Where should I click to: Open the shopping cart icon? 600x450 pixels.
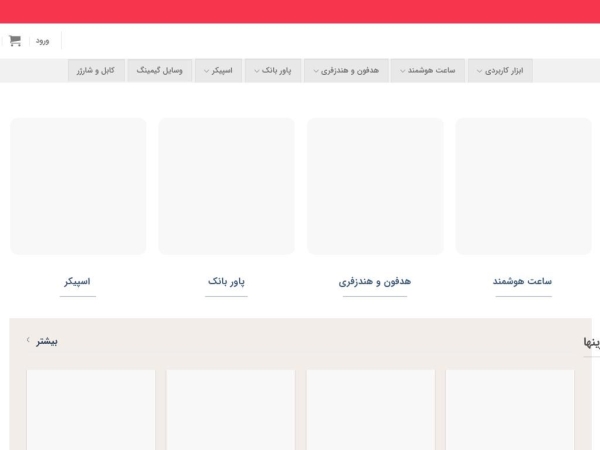point(15,41)
